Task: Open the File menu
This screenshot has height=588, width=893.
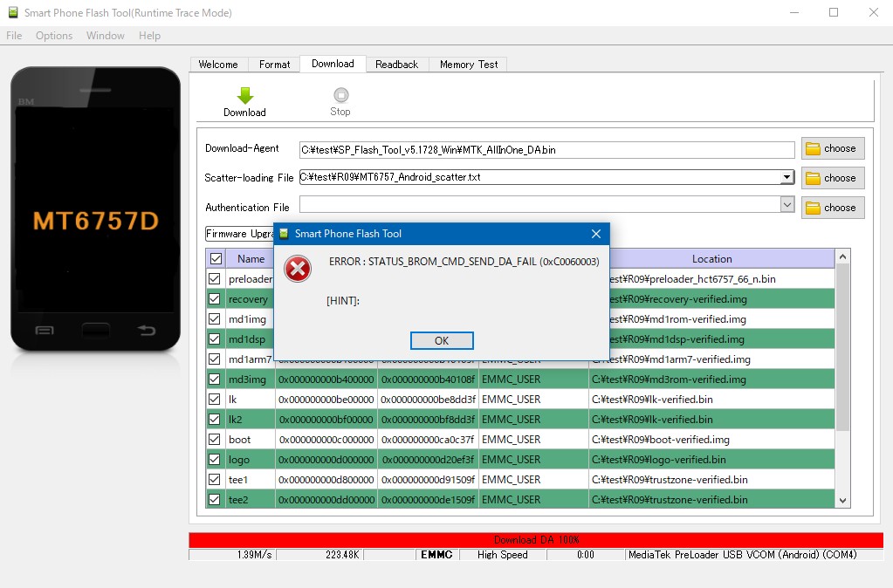Action: [x=14, y=35]
